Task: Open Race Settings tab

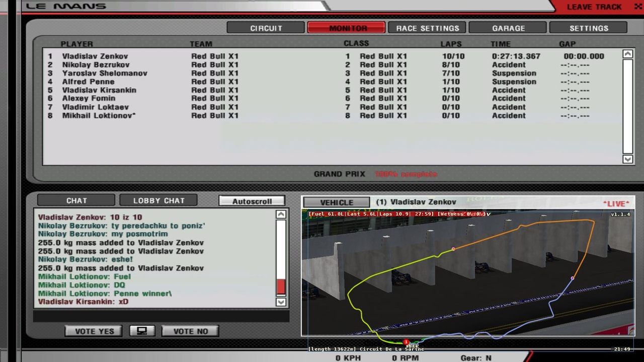Action: [427, 28]
